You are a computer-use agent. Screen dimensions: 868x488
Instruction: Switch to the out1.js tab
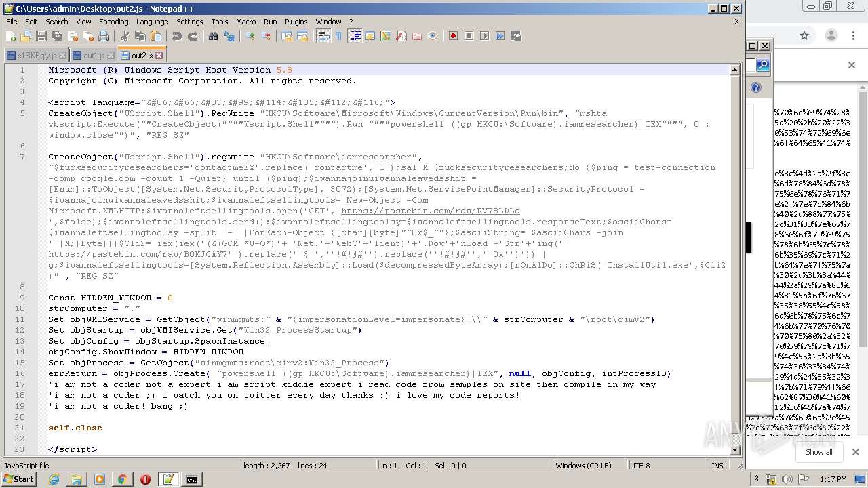tap(94, 56)
